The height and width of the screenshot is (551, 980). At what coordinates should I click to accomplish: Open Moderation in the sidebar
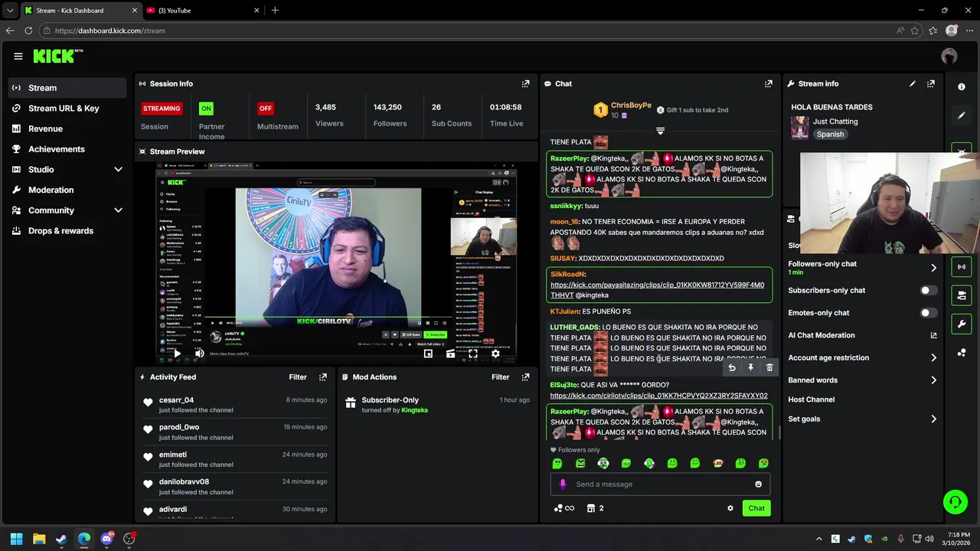pyautogui.click(x=67, y=190)
